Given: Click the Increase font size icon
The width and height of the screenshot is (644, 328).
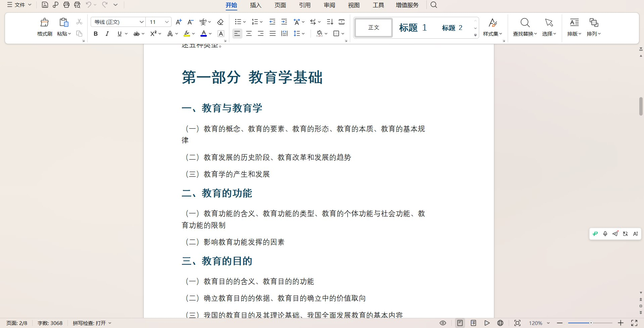Looking at the screenshot, I should click(x=179, y=22).
